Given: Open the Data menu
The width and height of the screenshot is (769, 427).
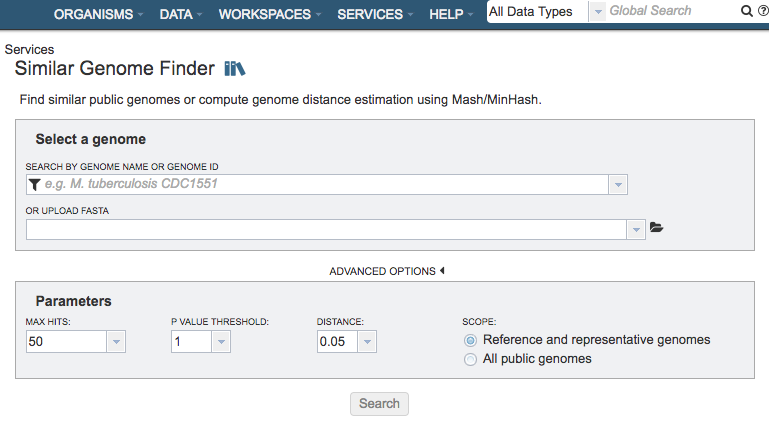Looking at the screenshot, I should (180, 14).
